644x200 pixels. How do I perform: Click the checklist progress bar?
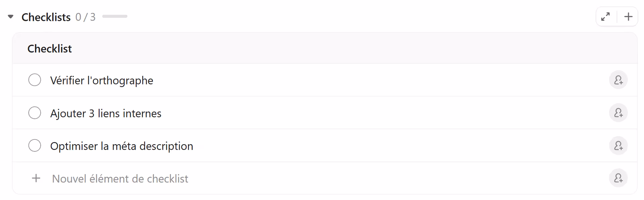(115, 16)
